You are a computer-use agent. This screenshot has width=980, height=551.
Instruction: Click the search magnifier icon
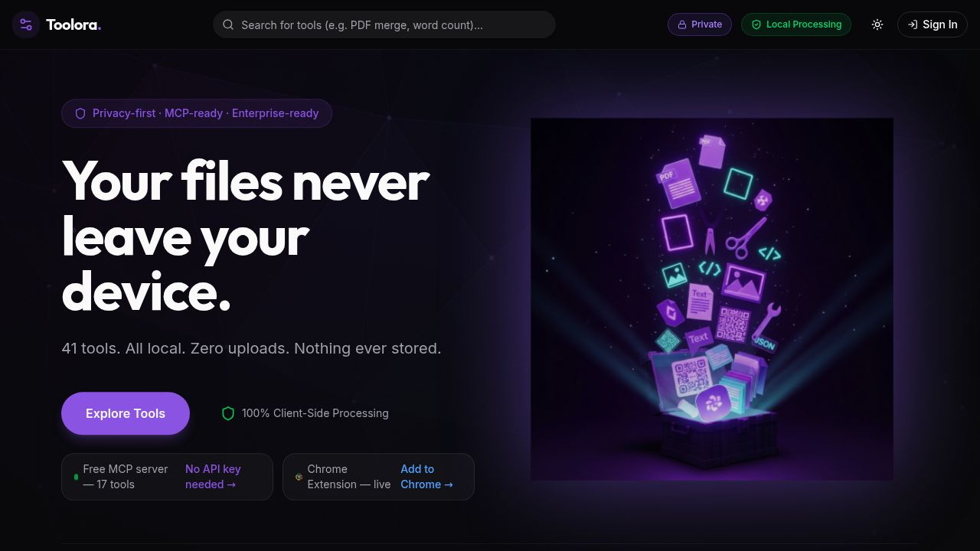pyautogui.click(x=228, y=24)
